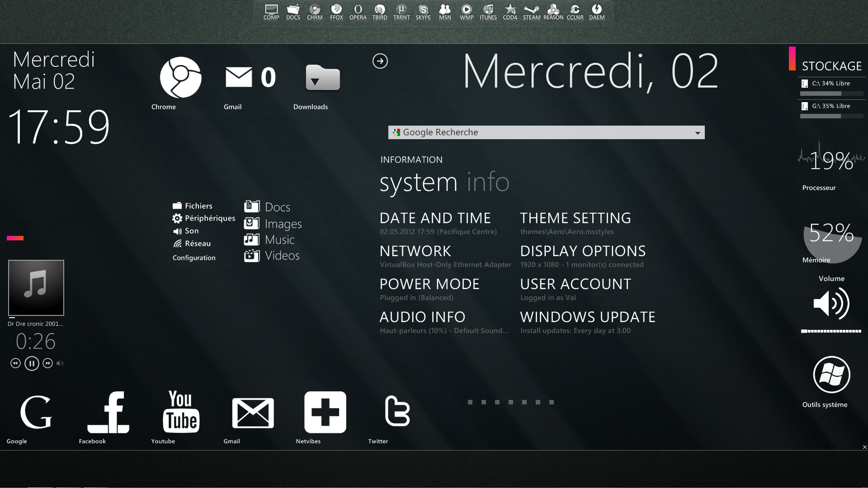Open the Downloads folder icon
This screenshot has height=488, width=868.
(323, 77)
